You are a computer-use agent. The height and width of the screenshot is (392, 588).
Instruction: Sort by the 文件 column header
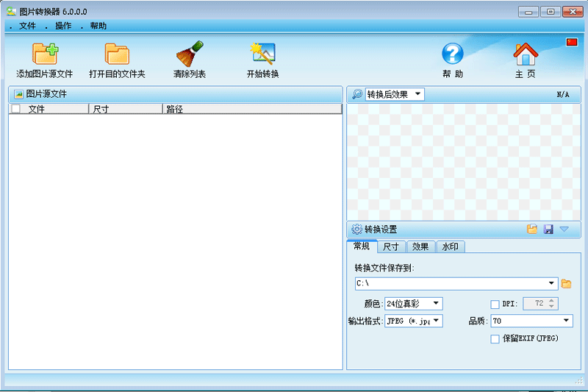(49, 109)
